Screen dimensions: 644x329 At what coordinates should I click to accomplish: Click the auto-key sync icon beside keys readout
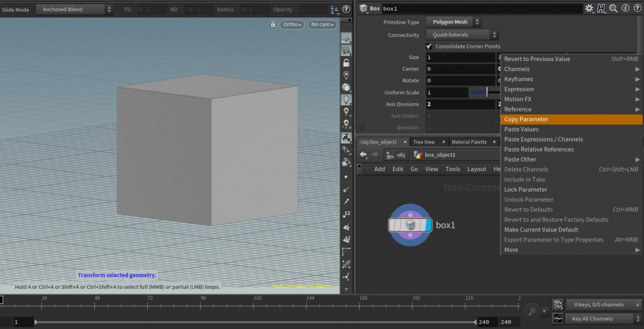coord(558,304)
